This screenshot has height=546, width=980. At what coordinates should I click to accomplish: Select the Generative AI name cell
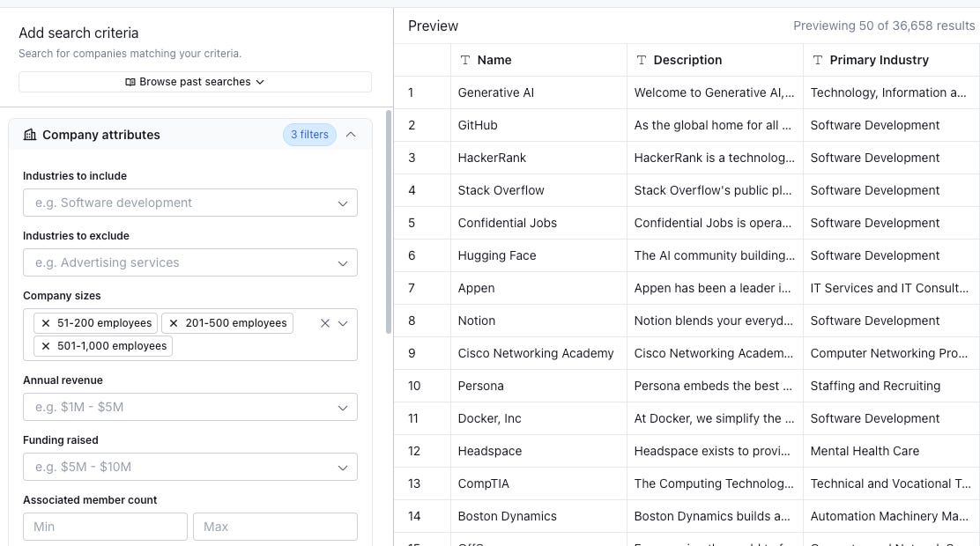pos(538,92)
